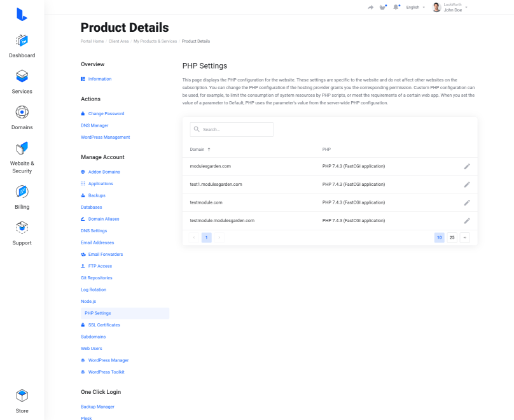
Task: Click the blue logo in the sidebar
Action: [22, 15]
